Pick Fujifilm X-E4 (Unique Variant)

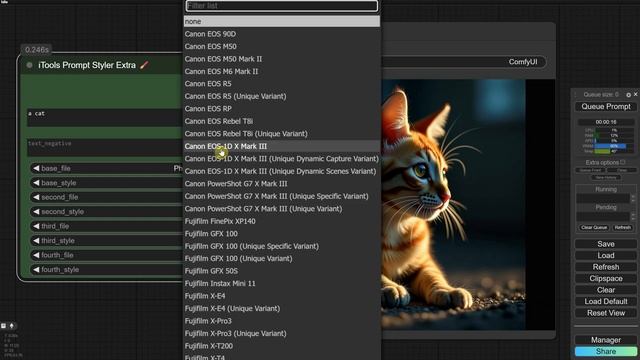282,309
